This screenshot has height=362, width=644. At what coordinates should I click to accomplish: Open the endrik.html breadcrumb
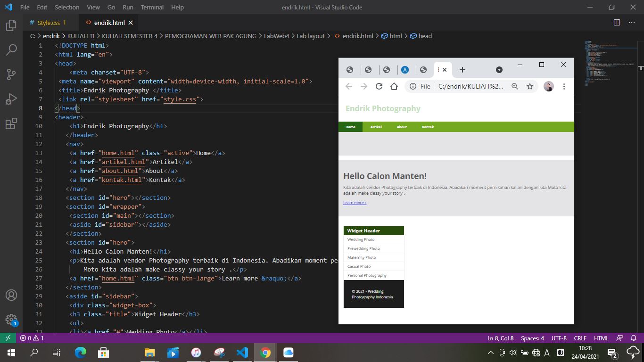(354, 36)
